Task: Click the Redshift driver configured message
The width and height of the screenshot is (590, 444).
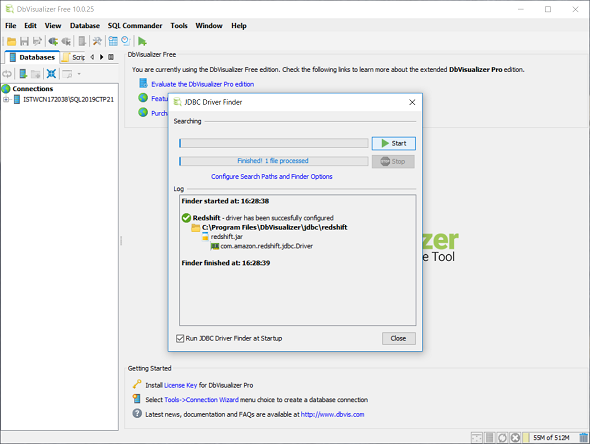Action: pos(263,218)
